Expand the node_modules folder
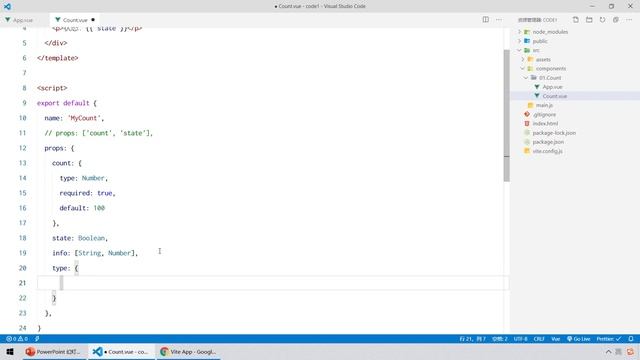Image resolution: width=640 pixels, height=360 pixels. (x=520, y=32)
